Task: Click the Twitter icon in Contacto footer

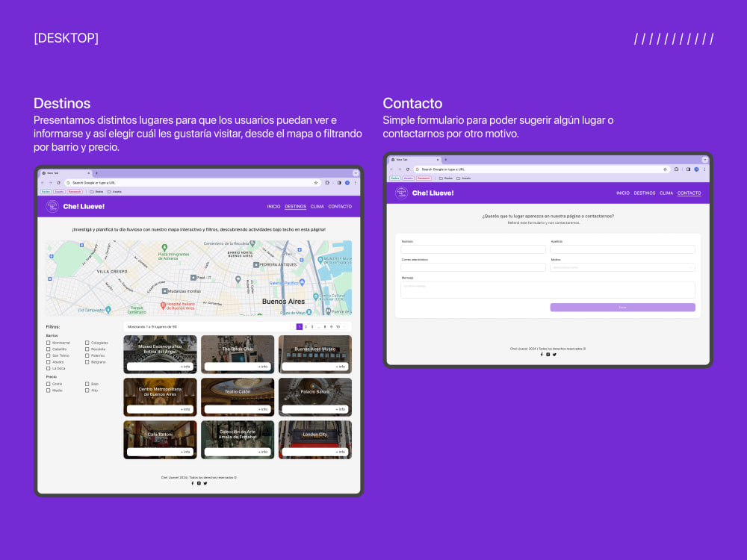Action: coord(554,354)
